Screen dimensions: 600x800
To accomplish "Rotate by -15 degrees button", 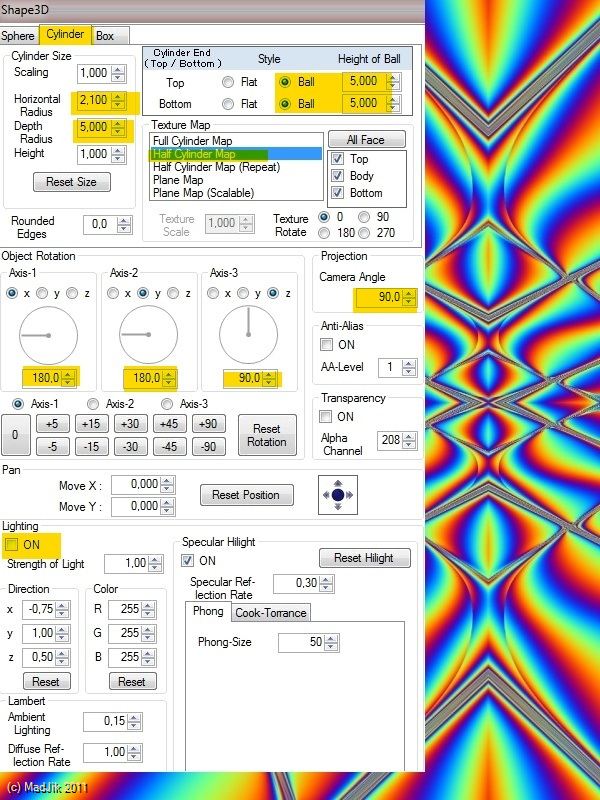I will (x=91, y=446).
